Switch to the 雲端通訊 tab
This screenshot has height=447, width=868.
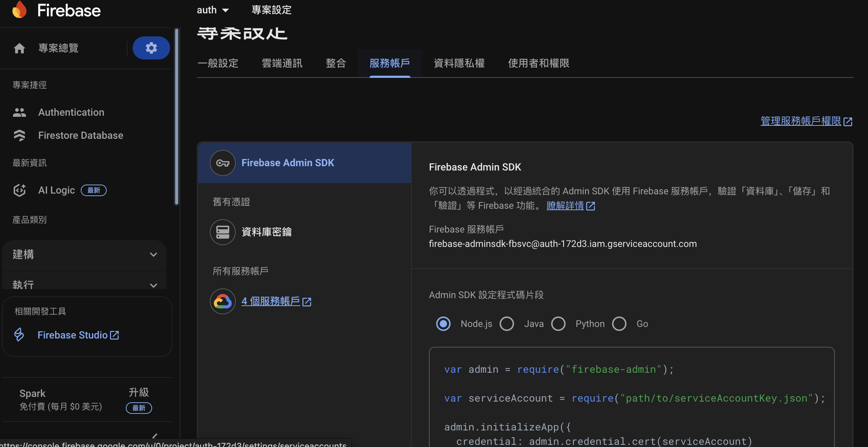click(282, 63)
